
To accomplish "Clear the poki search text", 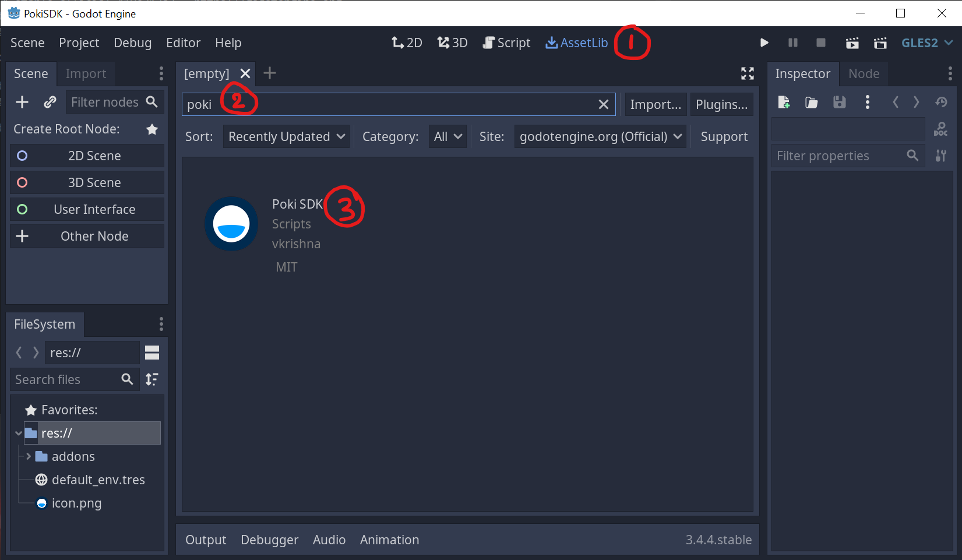I will click(x=604, y=104).
